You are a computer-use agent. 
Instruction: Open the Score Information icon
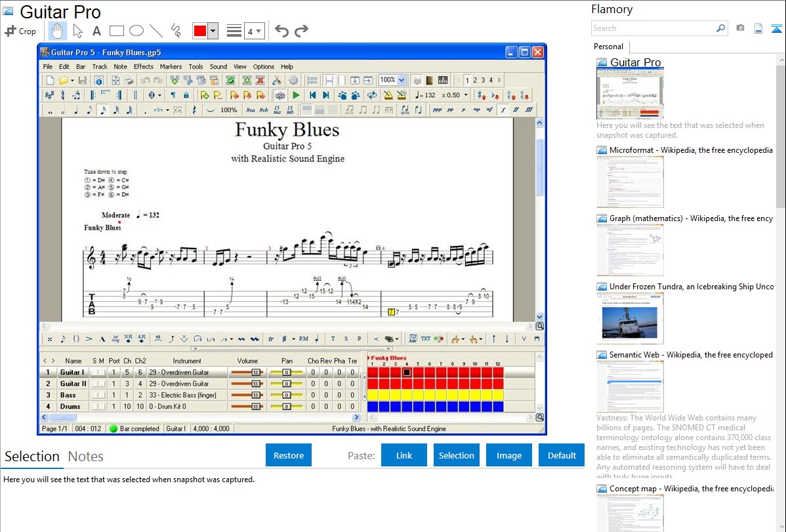[x=99, y=80]
